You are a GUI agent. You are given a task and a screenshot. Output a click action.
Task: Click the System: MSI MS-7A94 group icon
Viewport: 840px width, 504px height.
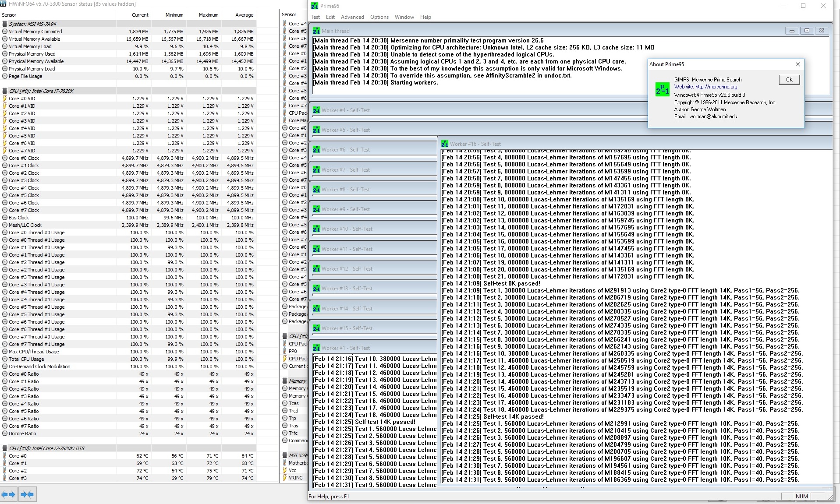(x=5, y=24)
